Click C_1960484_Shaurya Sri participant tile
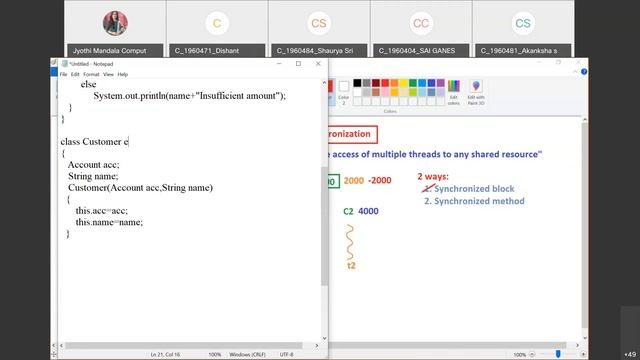Image resolution: width=640 pixels, height=360 pixels. click(319, 29)
